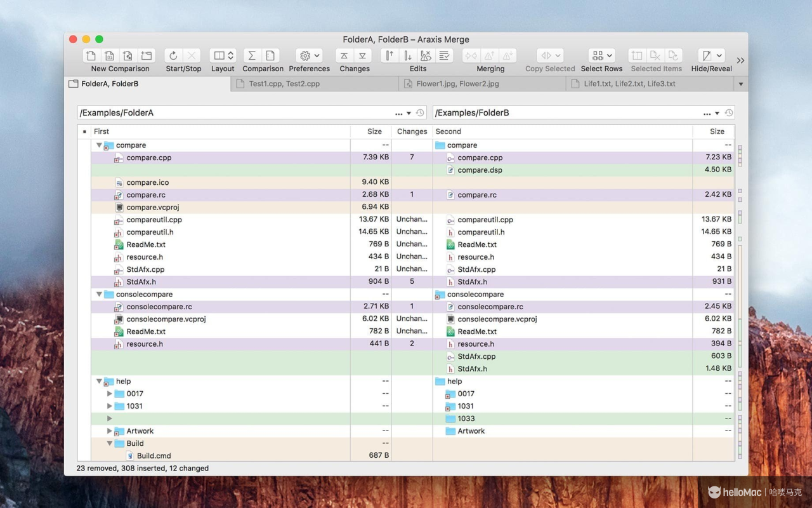Expand the Artwork folder in First pane
The height and width of the screenshot is (508, 812).
(x=110, y=431)
